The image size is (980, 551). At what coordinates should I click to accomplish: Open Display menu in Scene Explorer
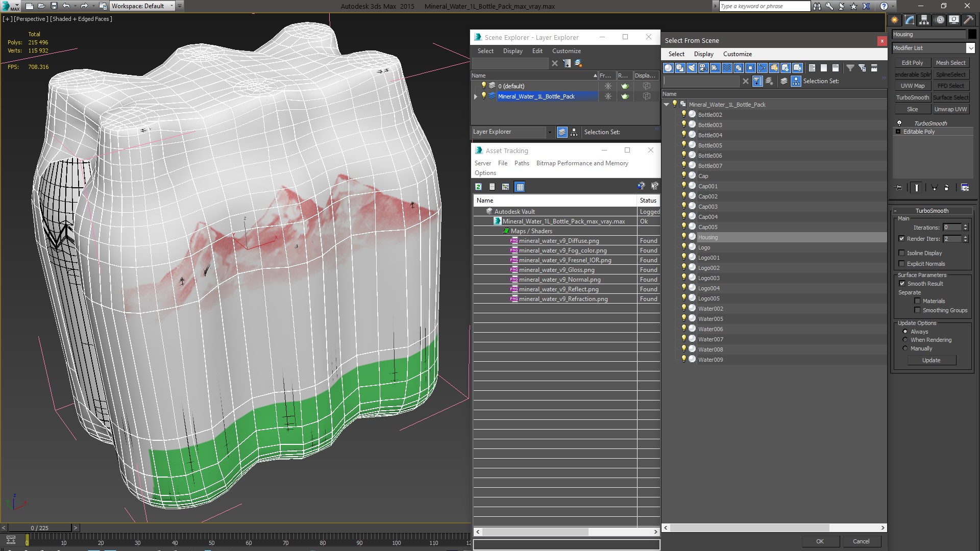pos(512,51)
